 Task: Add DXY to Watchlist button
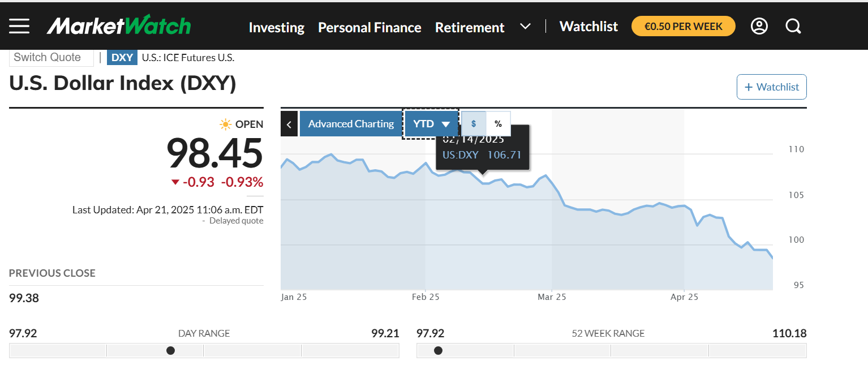pyautogui.click(x=771, y=87)
